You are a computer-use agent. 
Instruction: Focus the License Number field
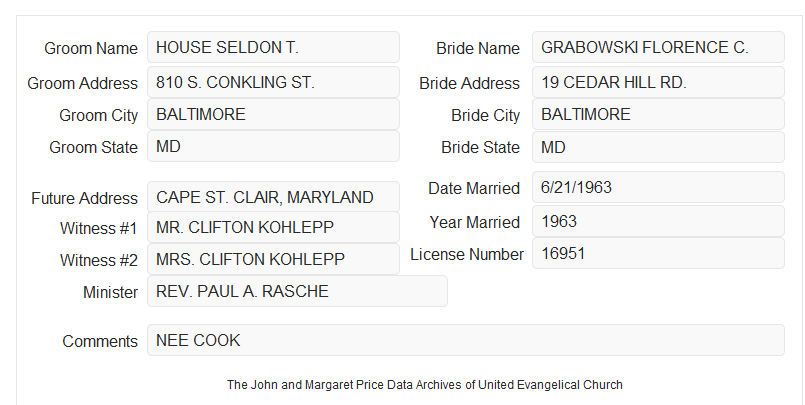coord(658,253)
